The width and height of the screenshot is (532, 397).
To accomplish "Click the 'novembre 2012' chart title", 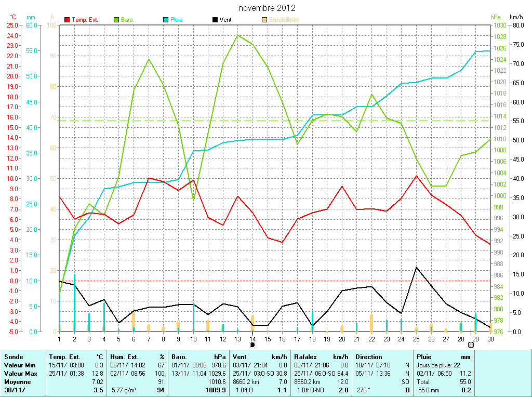I will pyautogui.click(x=267, y=8).
